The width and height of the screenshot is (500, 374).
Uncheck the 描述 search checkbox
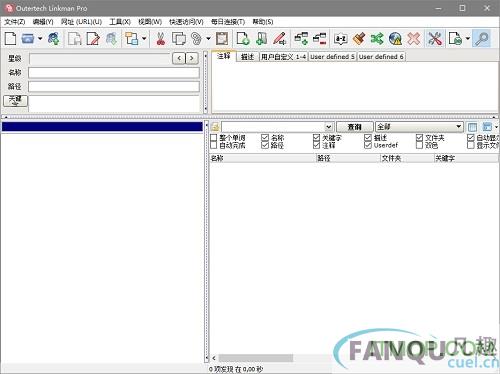(368, 137)
